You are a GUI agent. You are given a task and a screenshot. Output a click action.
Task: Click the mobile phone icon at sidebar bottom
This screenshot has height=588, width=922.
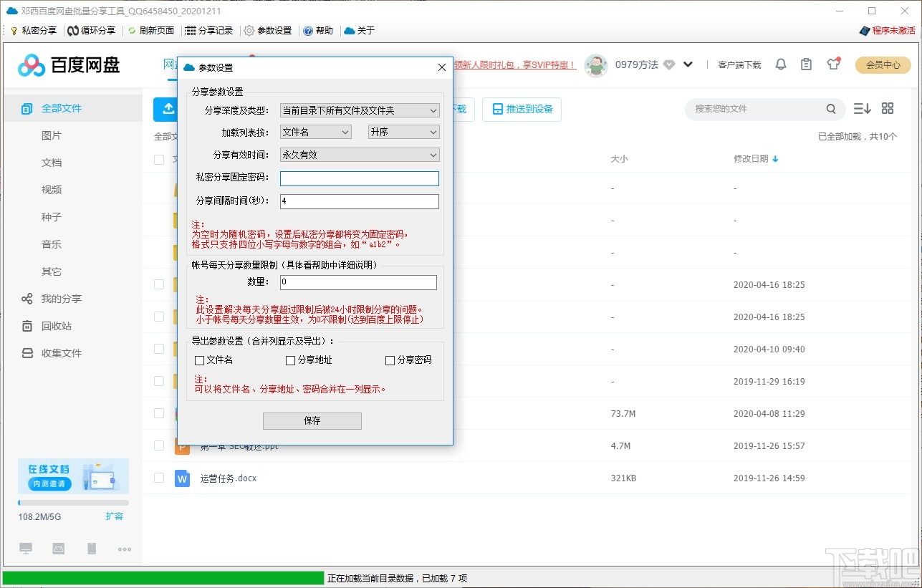(92, 549)
